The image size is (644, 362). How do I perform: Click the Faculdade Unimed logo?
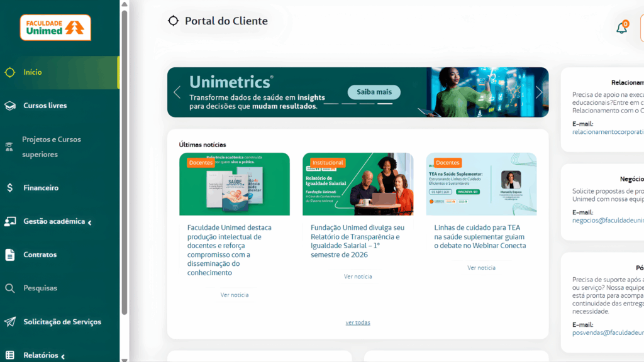click(55, 28)
